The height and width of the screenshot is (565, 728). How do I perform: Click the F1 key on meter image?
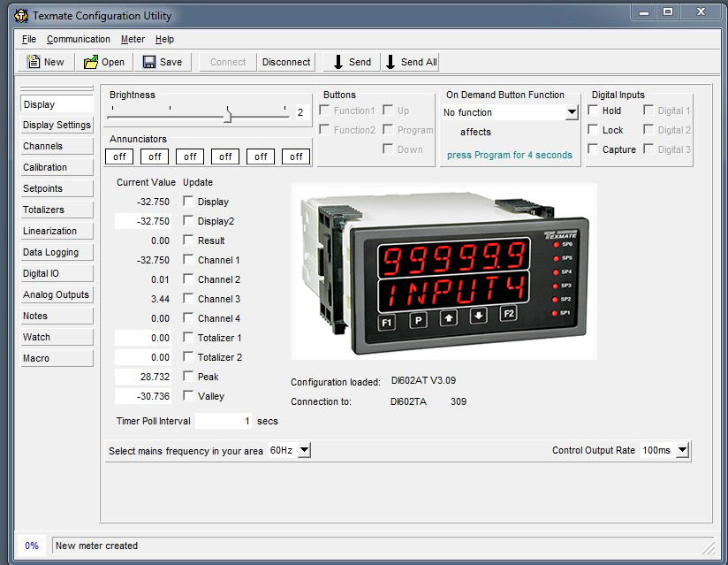click(x=387, y=323)
